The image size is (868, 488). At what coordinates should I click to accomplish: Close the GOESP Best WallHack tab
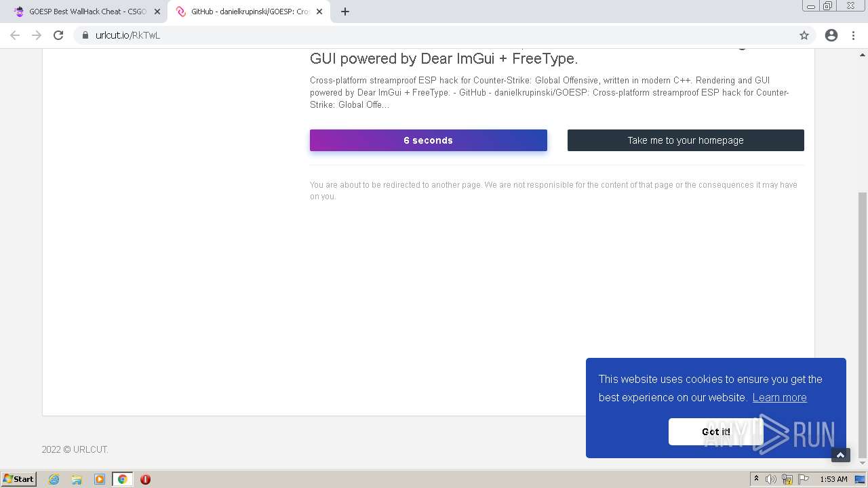pos(157,12)
